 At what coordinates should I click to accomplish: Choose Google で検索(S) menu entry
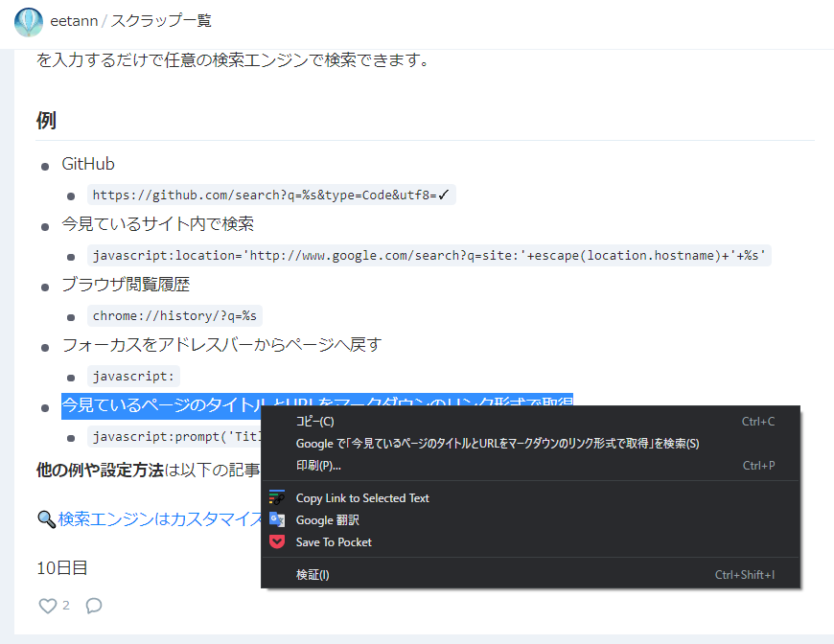pyautogui.click(x=530, y=444)
